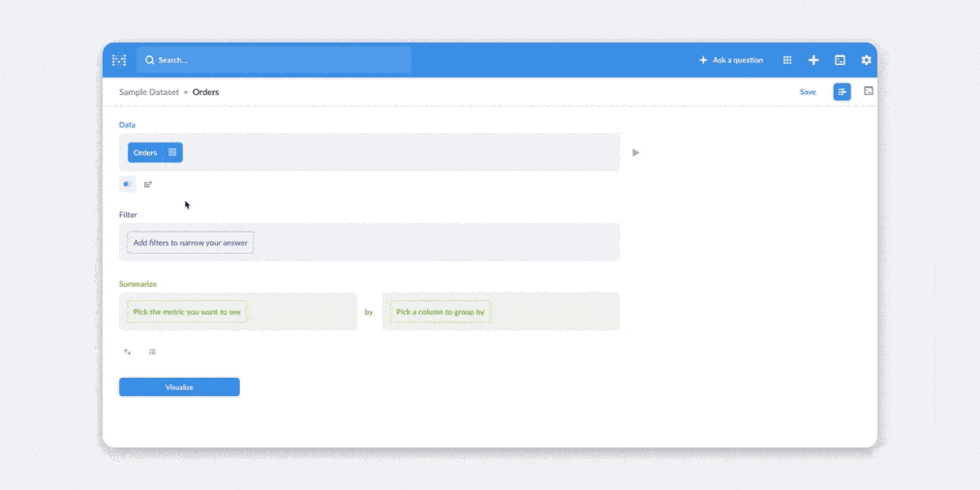The image size is (980, 490).
Task: Click the Sort icon below Summarize
Action: click(127, 352)
